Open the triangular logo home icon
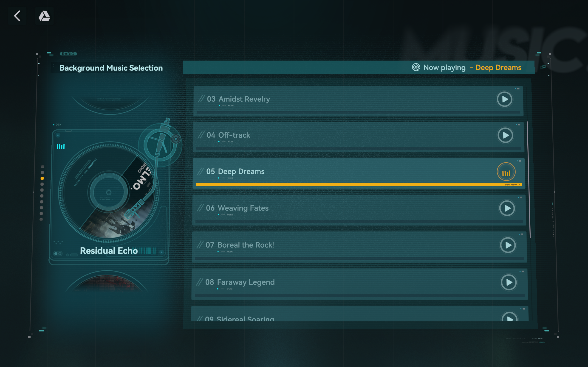This screenshot has width=588, height=367. [44, 16]
